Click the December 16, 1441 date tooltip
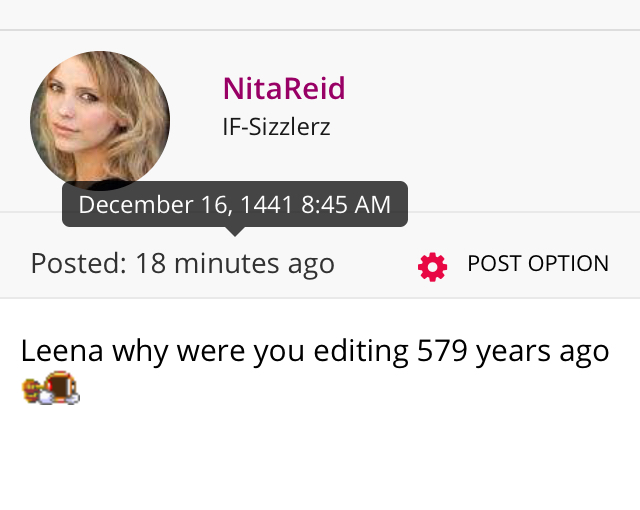The height and width of the screenshot is (510, 640). click(235, 204)
